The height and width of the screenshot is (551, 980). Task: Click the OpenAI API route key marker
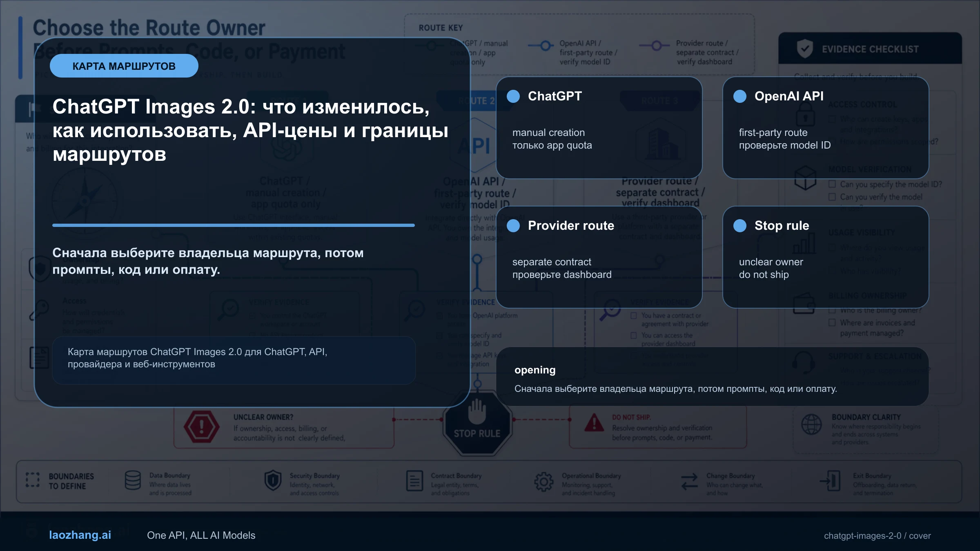(x=545, y=46)
